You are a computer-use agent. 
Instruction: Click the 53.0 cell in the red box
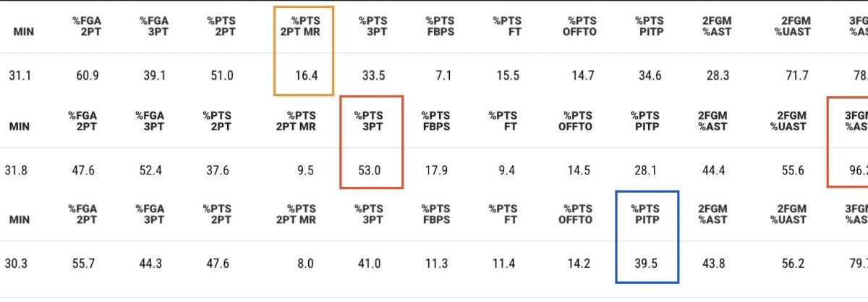[x=368, y=171]
